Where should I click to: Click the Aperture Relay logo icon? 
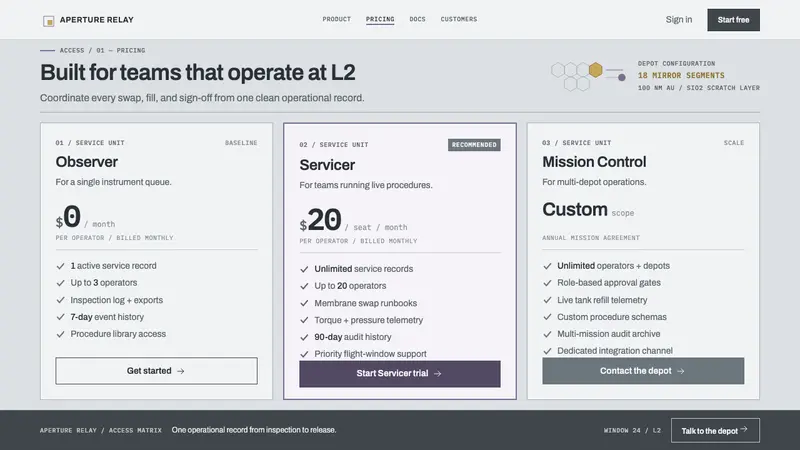pos(48,21)
